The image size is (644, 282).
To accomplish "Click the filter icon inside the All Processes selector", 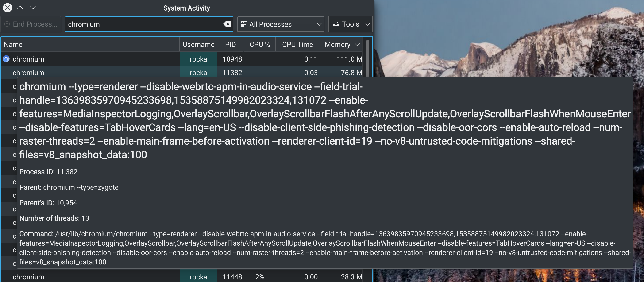I will point(244,24).
